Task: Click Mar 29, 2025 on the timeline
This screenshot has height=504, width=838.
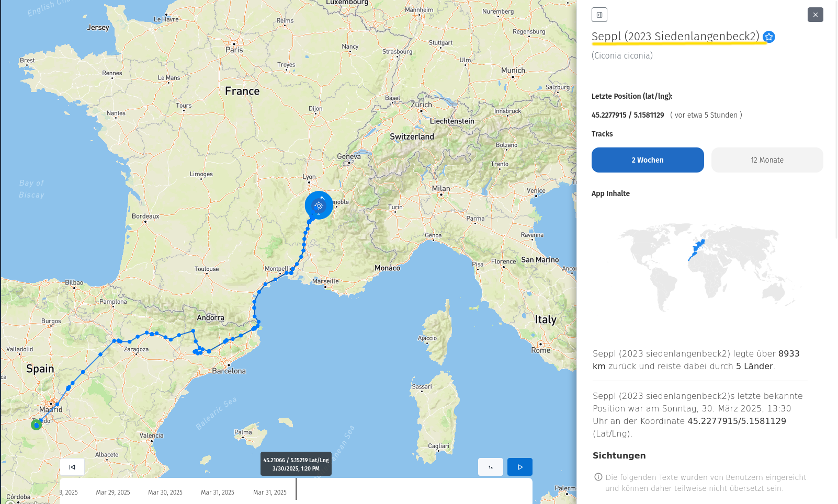Action: pos(113,492)
